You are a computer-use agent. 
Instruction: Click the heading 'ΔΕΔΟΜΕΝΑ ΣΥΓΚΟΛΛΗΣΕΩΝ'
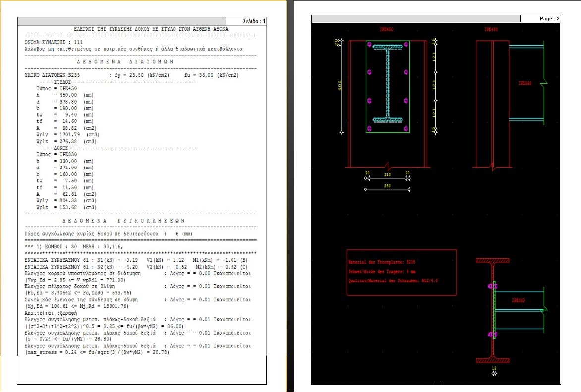(124, 221)
